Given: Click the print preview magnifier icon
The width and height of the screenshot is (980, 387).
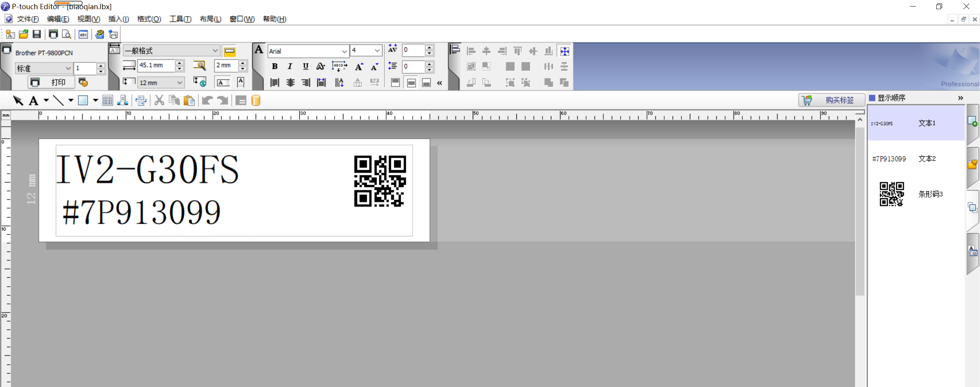Looking at the screenshot, I should click(x=67, y=34).
